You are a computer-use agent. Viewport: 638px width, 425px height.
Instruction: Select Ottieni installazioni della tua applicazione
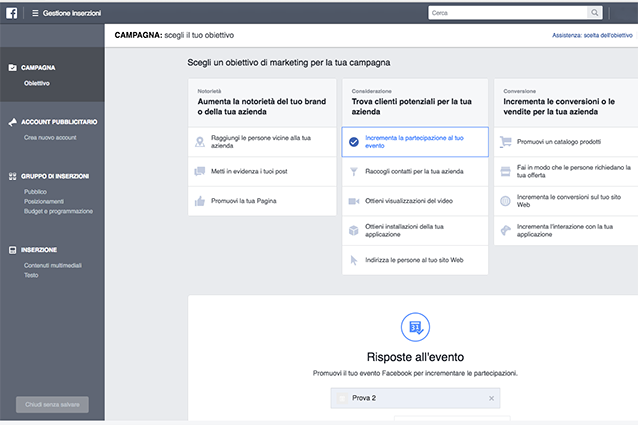click(415, 231)
